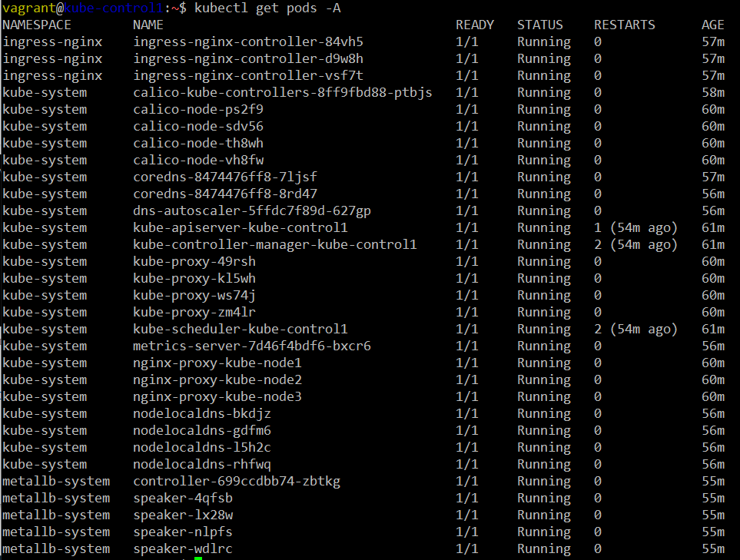Click the kube-proxy-kl5wh pod name
Image resolution: width=740 pixels, height=560 pixels.
click(x=194, y=279)
